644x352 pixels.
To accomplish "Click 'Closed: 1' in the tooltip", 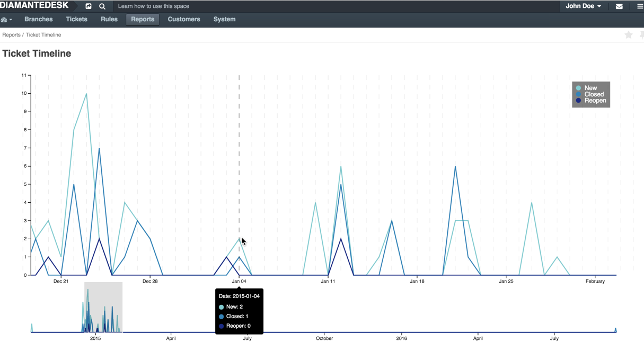I will [237, 317].
